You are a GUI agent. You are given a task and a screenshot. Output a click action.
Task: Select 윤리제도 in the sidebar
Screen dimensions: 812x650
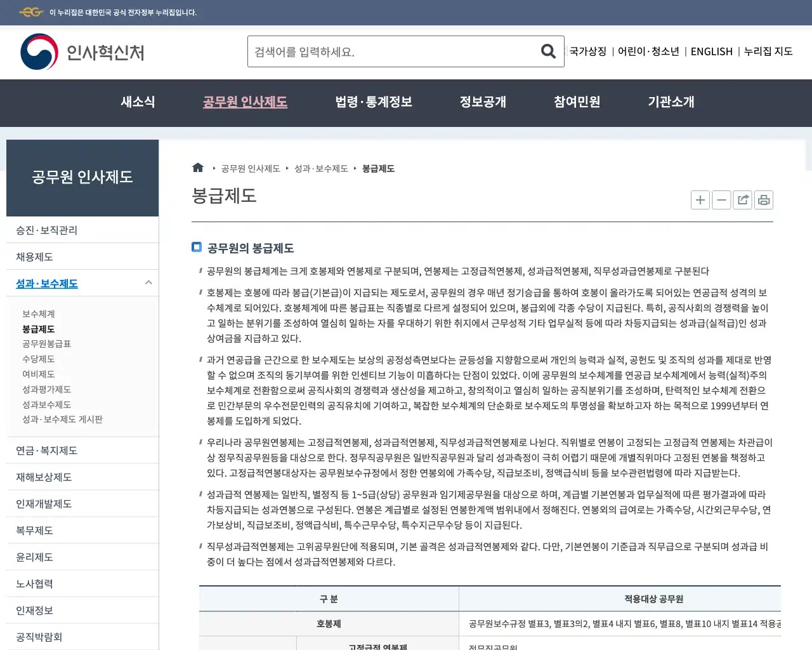[x=82, y=557]
